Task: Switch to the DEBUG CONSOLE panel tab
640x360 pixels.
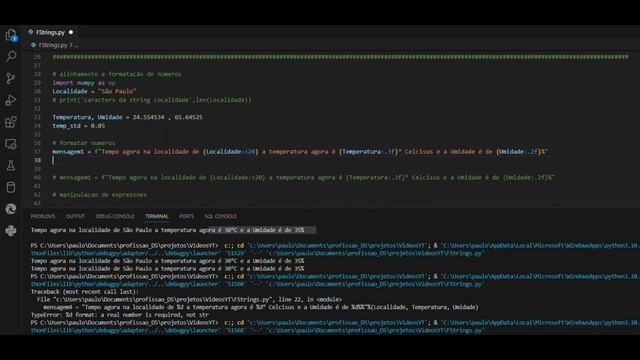Action: pyautogui.click(x=115, y=216)
